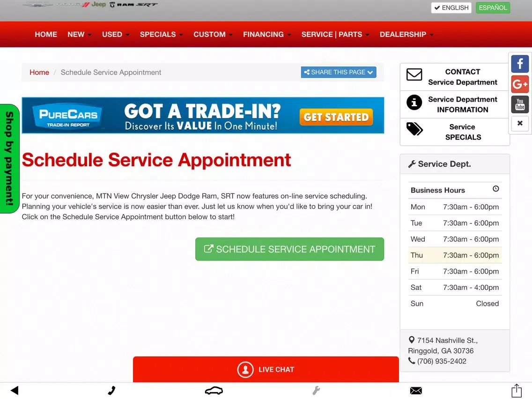The width and height of the screenshot is (532, 399).
Task: Click the clock icon next to Business Hours
Action: (x=495, y=189)
